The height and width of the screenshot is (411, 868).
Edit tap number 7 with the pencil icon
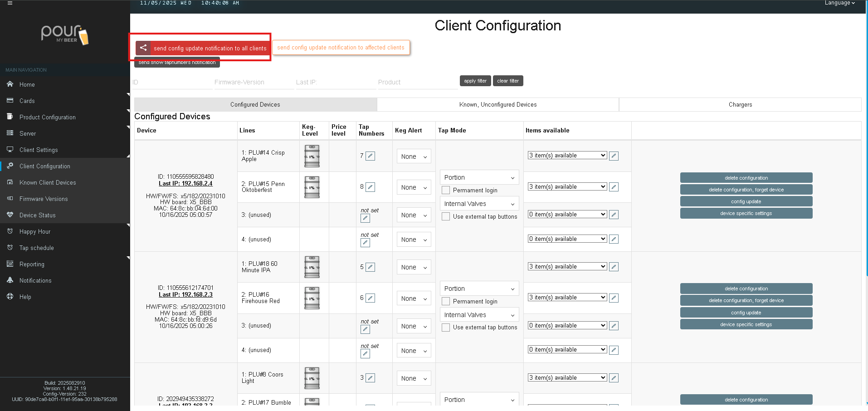(371, 156)
